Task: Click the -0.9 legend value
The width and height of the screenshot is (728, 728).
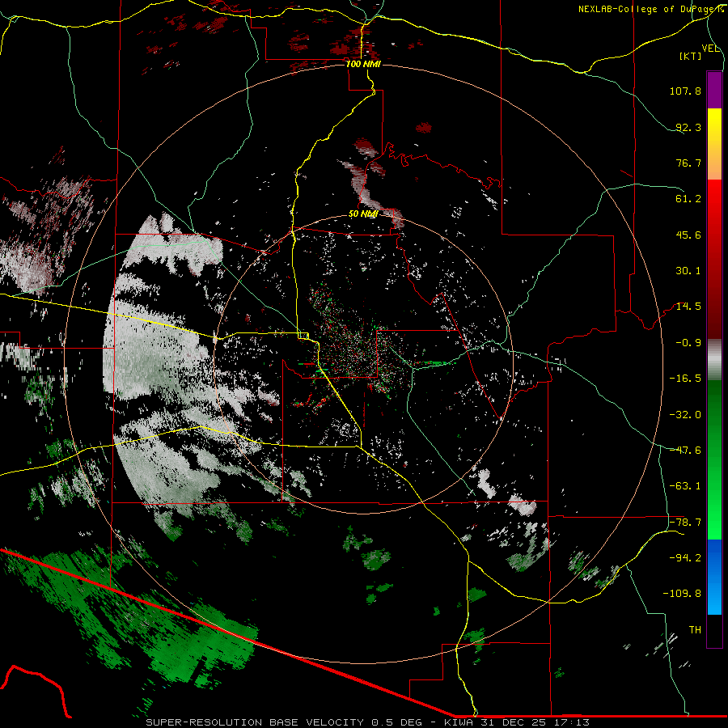Action: pos(688,343)
